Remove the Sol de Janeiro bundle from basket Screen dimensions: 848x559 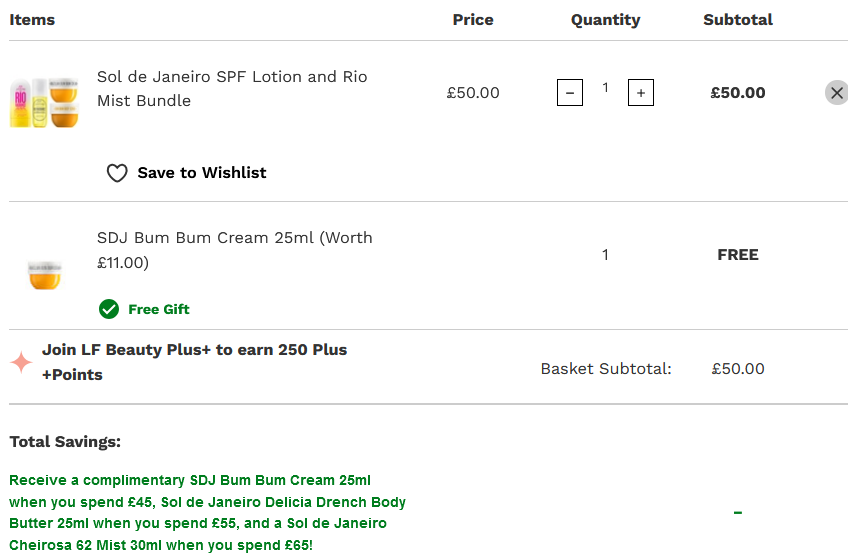pyautogui.click(x=836, y=93)
